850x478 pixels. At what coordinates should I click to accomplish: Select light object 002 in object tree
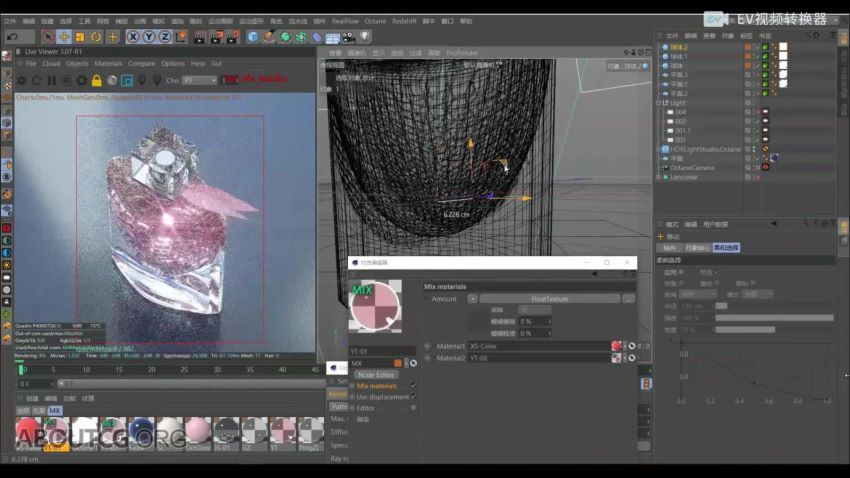(x=680, y=121)
